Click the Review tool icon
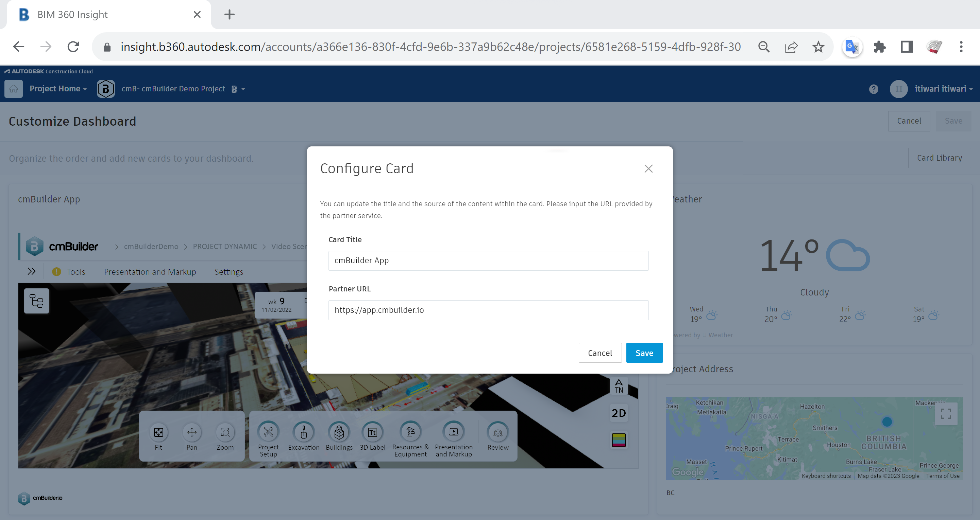 tap(497, 433)
